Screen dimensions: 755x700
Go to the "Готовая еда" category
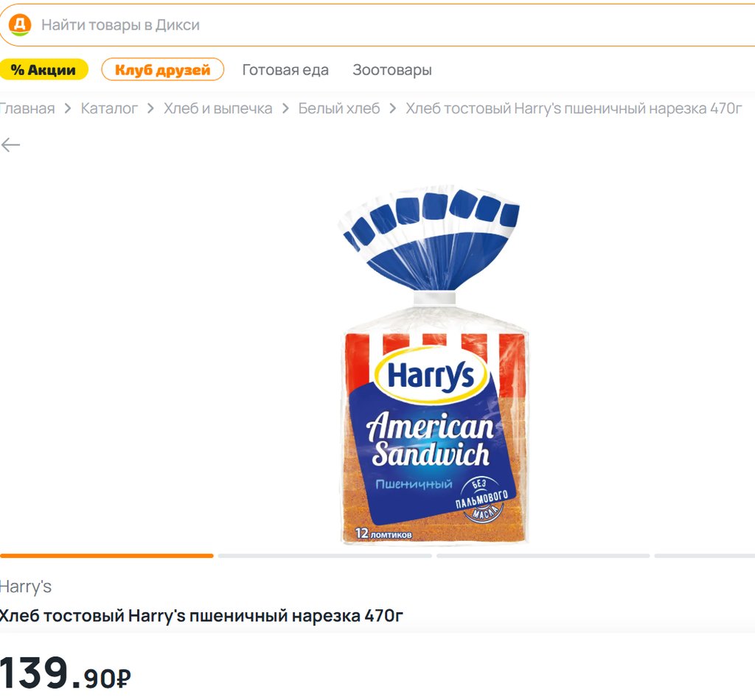(285, 70)
